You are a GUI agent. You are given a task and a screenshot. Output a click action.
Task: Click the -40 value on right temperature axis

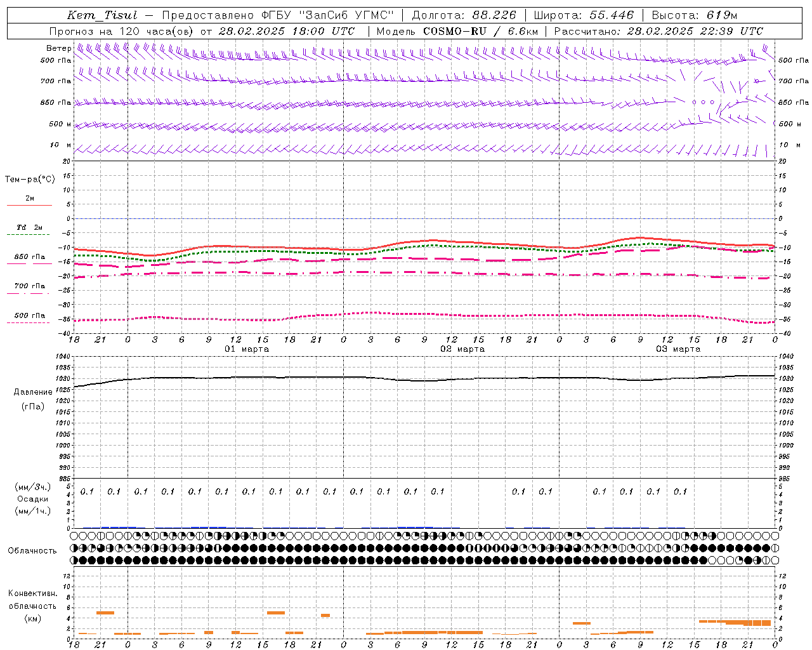785,334
